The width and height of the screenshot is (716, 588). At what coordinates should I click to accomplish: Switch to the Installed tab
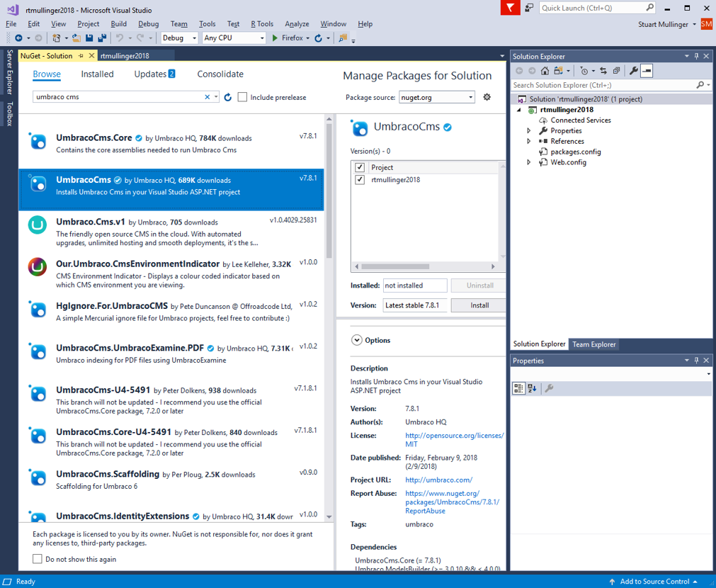(97, 74)
